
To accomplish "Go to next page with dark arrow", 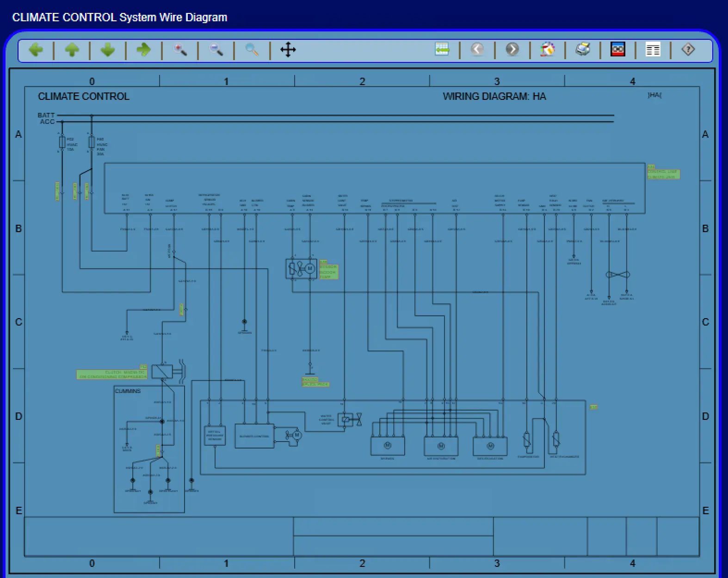I will [512, 49].
